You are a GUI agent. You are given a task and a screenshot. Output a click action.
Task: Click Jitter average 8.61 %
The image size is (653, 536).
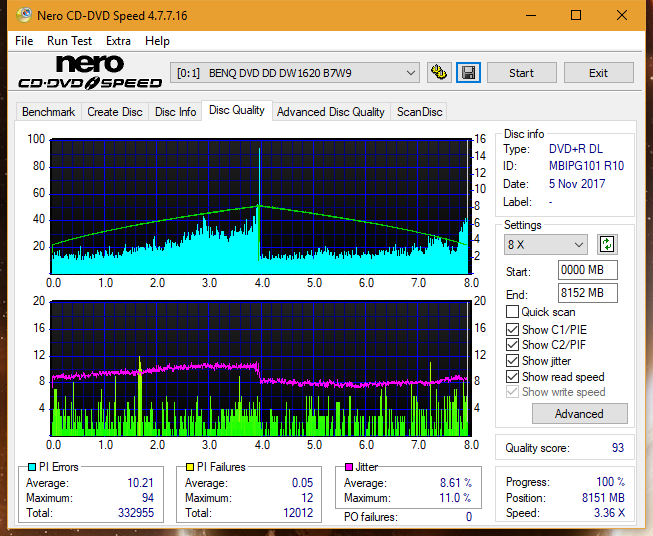point(456,483)
